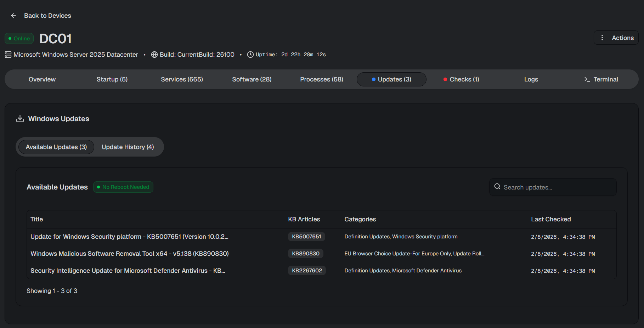The image size is (644, 328).
Task: Click the three-dot Actions menu icon
Action: point(602,38)
